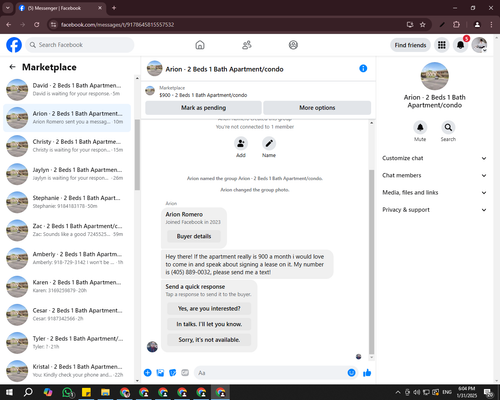Click the conversation list scrollbar
Viewport: 500px width, 400px height.
(x=137, y=155)
